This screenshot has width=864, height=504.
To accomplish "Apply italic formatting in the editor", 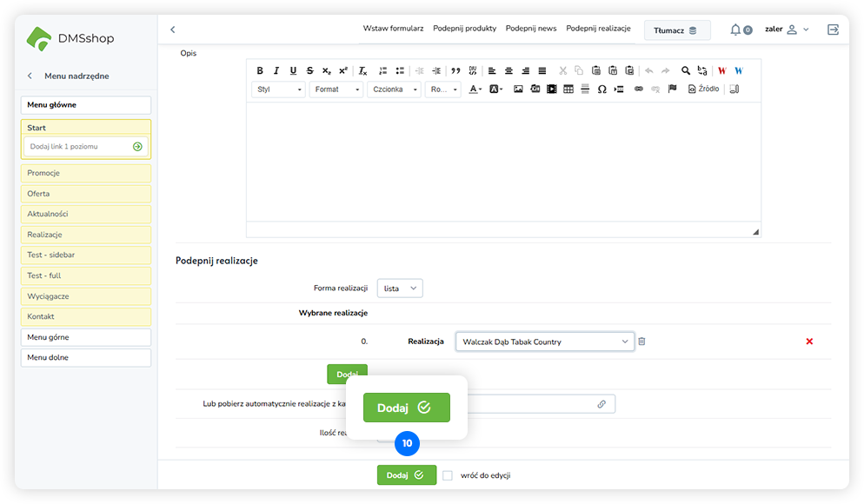I will pyautogui.click(x=276, y=71).
